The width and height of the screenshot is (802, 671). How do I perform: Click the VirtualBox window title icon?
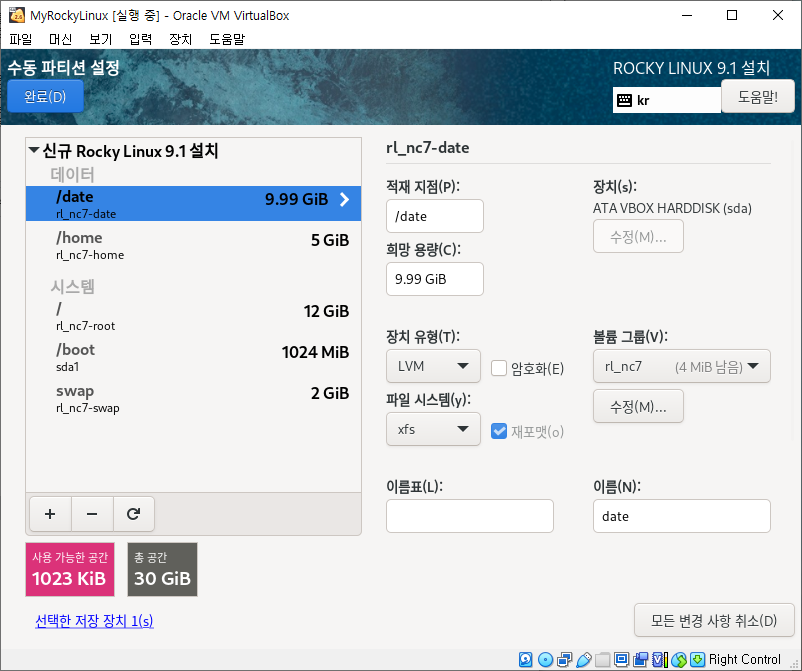[x=17, y=15]
